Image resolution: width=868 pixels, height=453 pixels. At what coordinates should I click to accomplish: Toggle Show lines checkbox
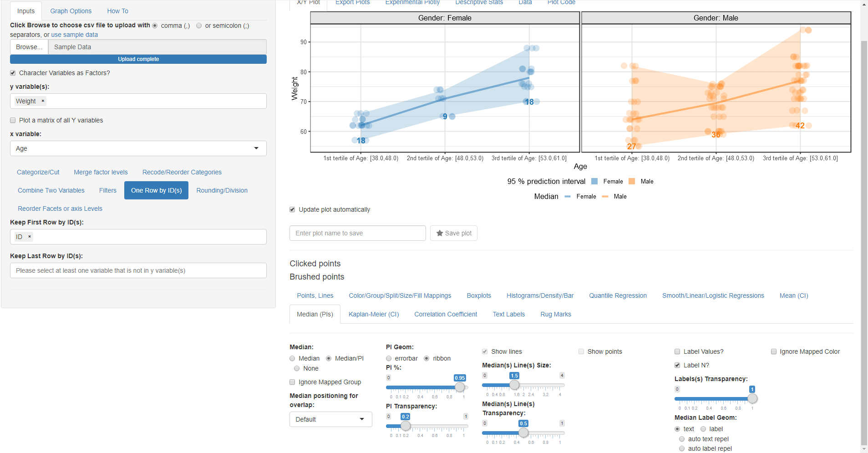pyautogui.click(x=485, y=351)
